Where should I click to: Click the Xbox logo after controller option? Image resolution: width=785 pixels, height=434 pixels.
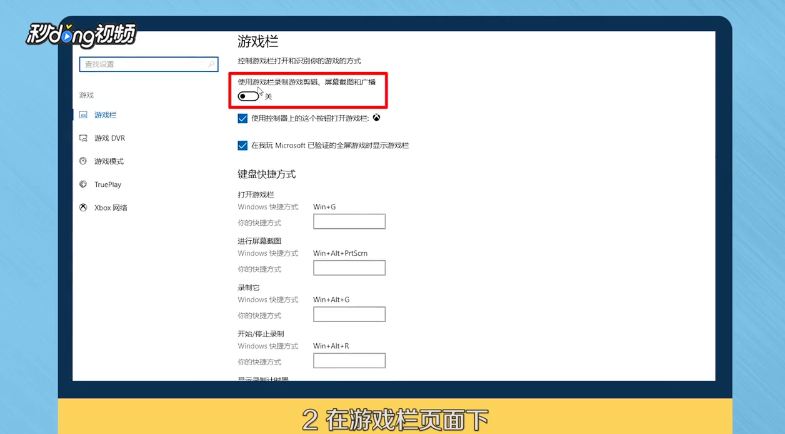click(376, 118)
